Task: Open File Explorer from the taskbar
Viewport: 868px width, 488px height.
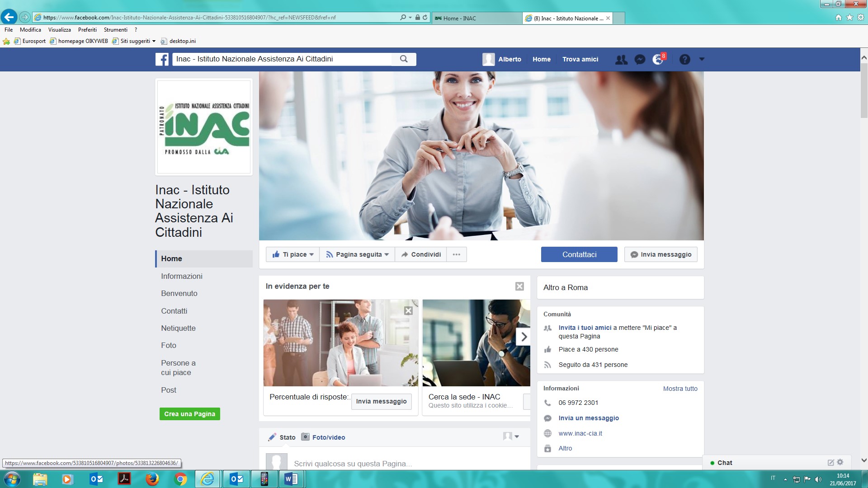Action: pos(40,479)
